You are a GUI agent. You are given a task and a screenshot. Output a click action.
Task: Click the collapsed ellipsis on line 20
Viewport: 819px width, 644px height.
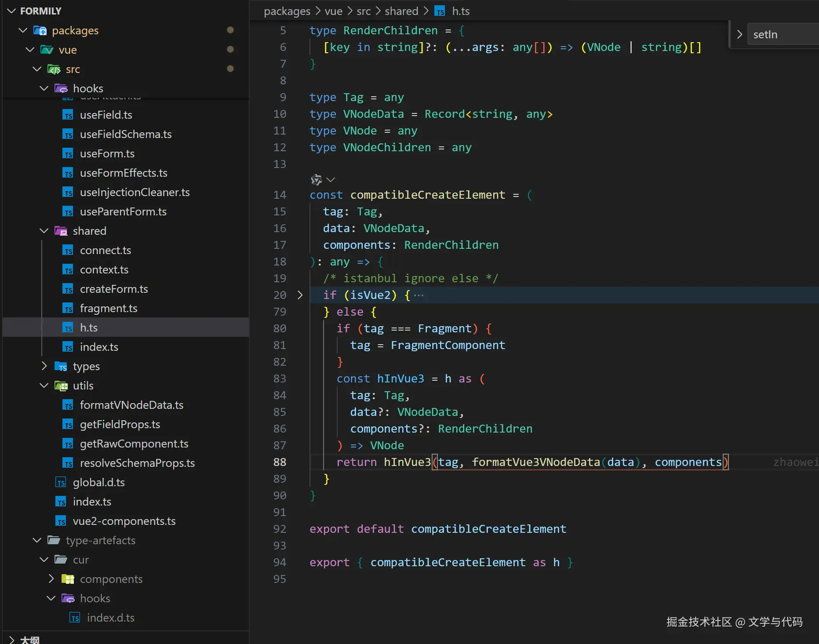[x=419, y=295]
